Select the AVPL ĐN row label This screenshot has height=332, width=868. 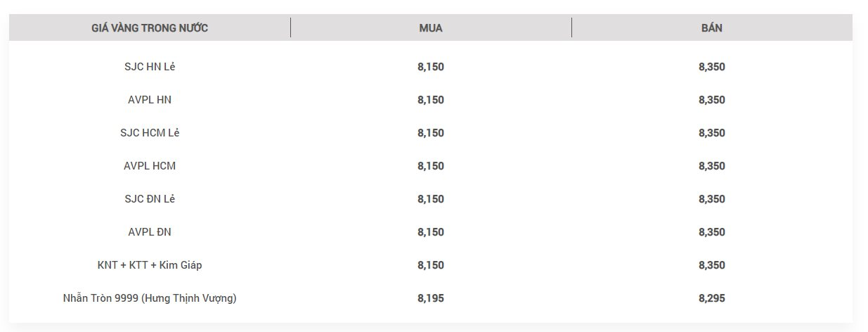click(x=150, y=232)
